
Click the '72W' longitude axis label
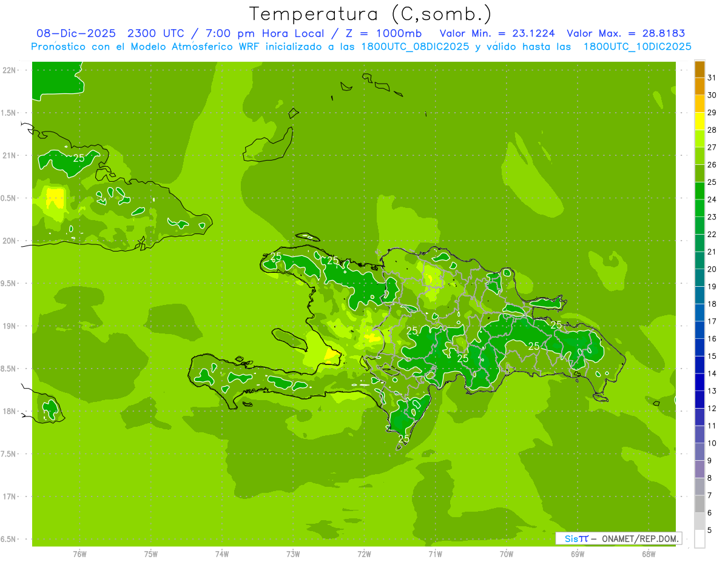364,554
